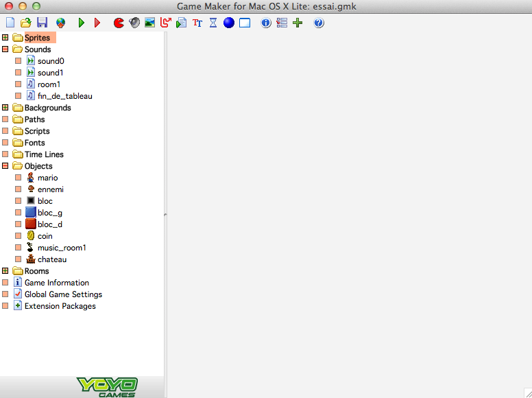The image size is (532, 398).
Task: Select the Fonts folder
Action: [x=34, y=143]
